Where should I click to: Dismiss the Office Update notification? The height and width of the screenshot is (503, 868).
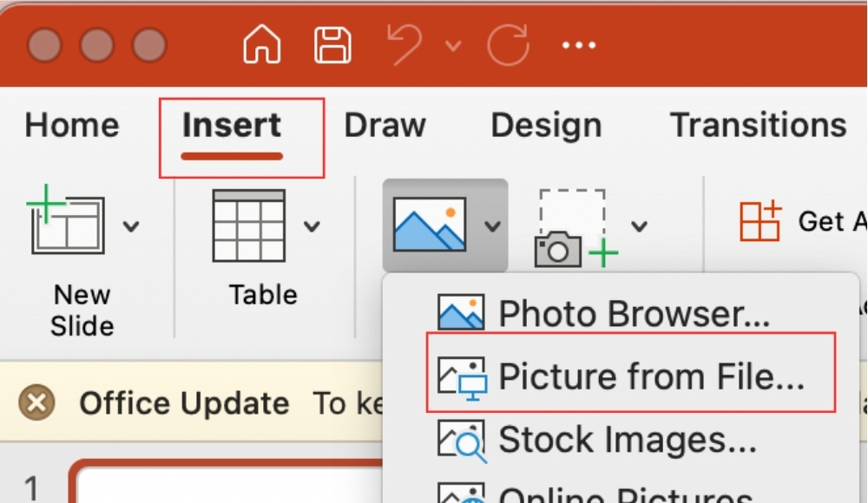tap(34, 402)
